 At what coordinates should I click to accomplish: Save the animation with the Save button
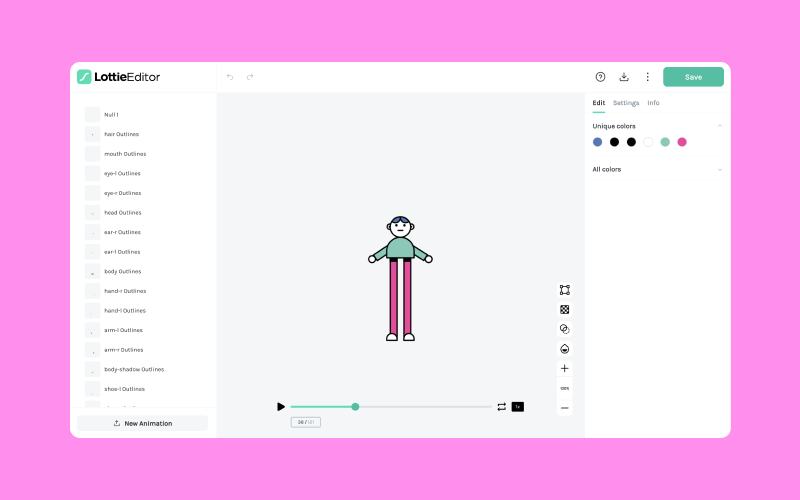(693, 77)
